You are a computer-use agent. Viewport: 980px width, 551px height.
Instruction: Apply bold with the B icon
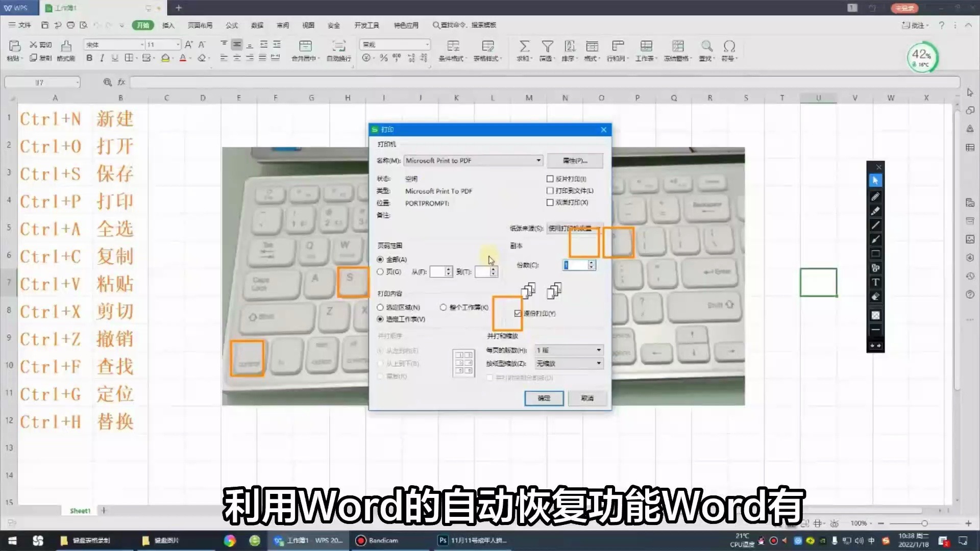[89, 58]
